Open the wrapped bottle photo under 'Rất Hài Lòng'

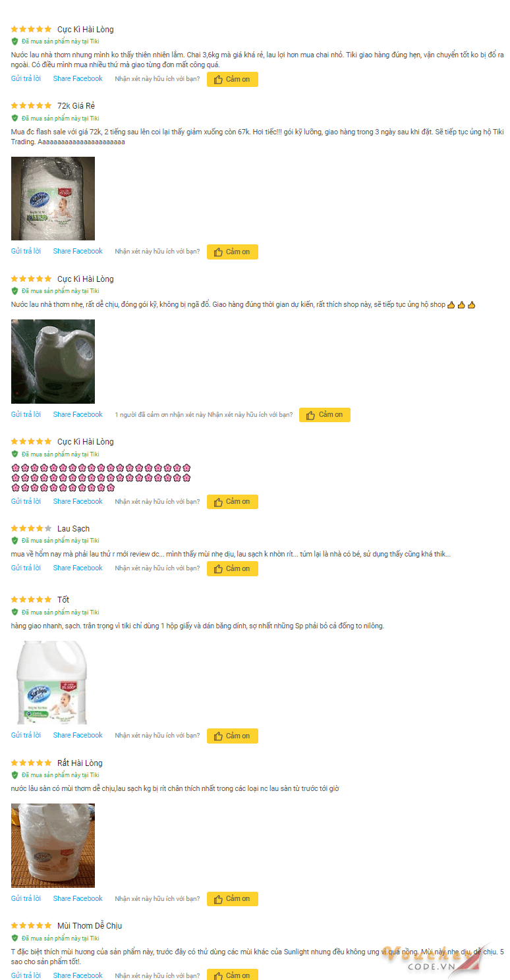pyautogui.click(x=53, y=846)
